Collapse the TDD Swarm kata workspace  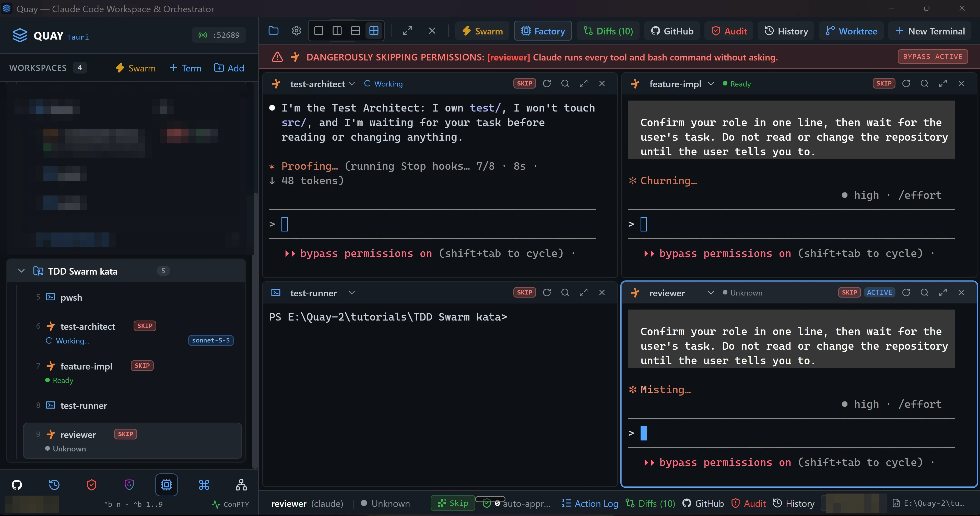21,271
